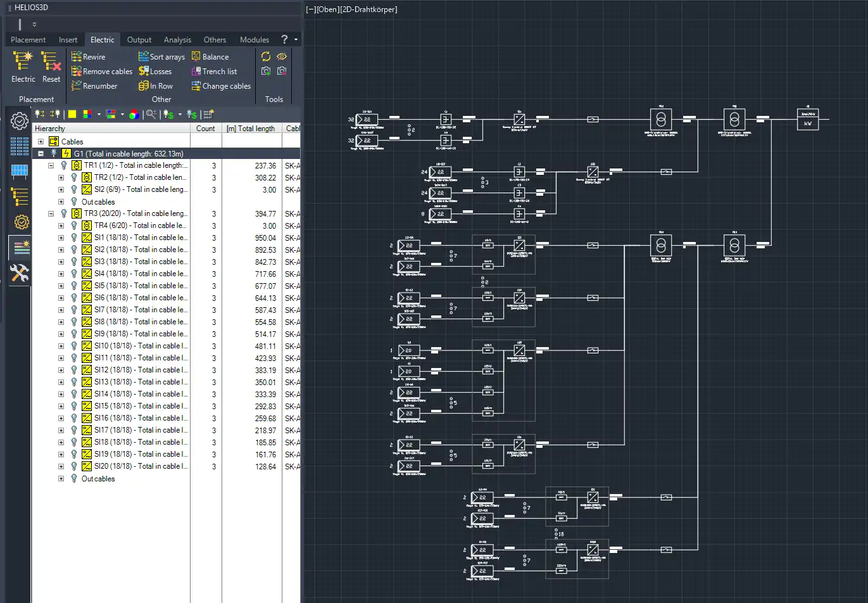The width and height of the screenshot is (868, 603).
Task: Open the dropdown arrow beside four-color grid icon
Action: click(99, 115)
